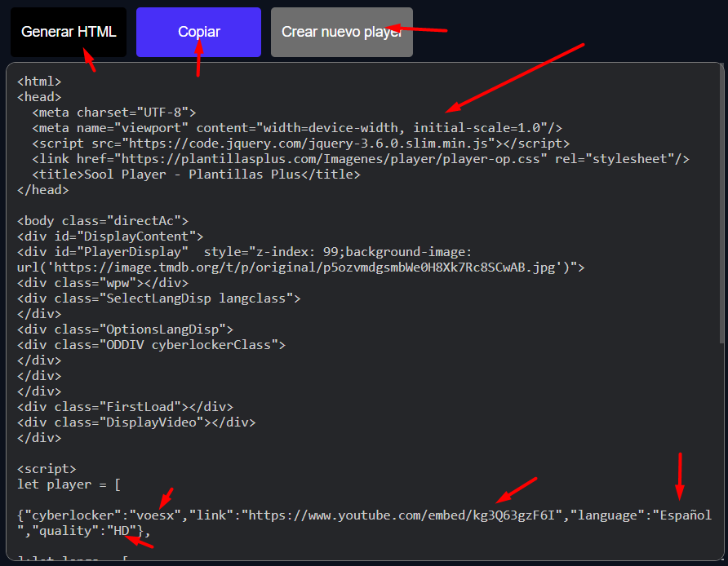Click the image.tmdb.org background URL line
Viewport: 728px width, 566px height.
point(301,268)
